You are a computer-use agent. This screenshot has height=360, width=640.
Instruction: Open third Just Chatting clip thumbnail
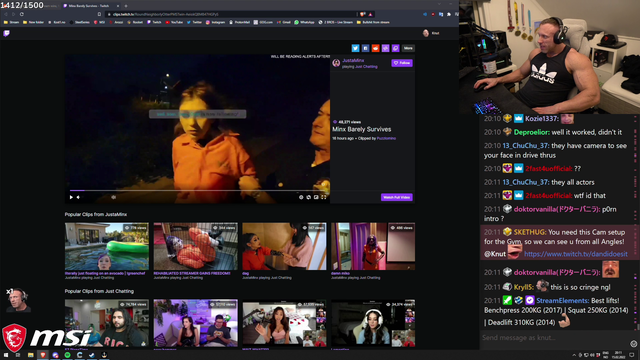[x=284, y=323]
